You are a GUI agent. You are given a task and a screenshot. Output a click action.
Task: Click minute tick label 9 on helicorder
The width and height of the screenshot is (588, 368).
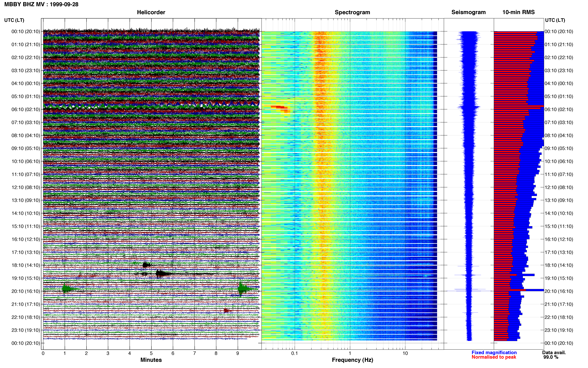(238, 353)
